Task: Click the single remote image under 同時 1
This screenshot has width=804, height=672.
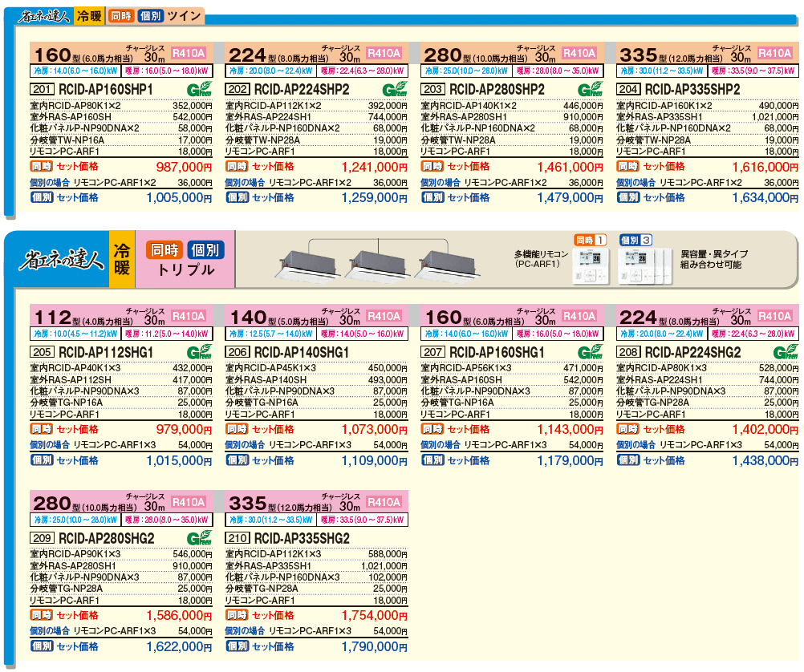Action: point(591,266)
